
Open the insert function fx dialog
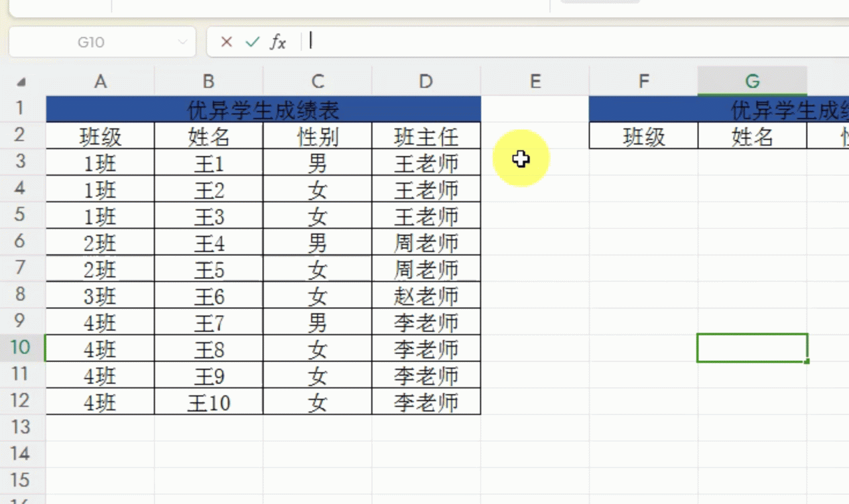(x=278, y=42)
